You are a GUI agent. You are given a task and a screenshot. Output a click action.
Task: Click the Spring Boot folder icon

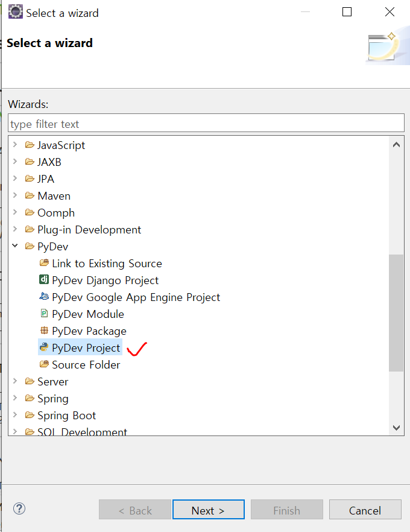[30, 415]
